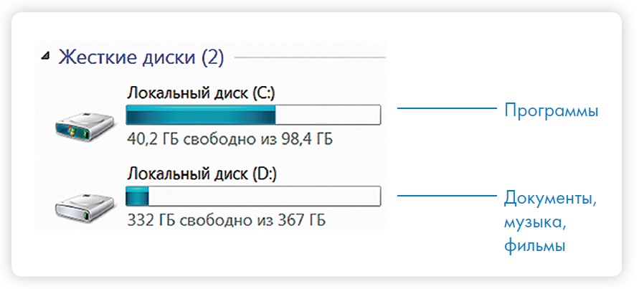Click the empty part of C: capacity bar

point(328,115)
